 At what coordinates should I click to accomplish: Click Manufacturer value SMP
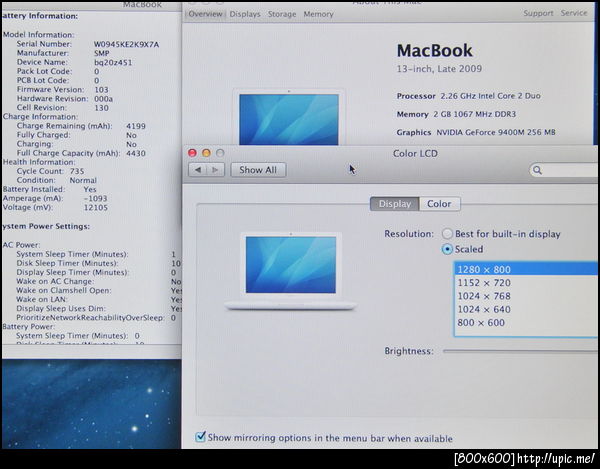point(102,54)
